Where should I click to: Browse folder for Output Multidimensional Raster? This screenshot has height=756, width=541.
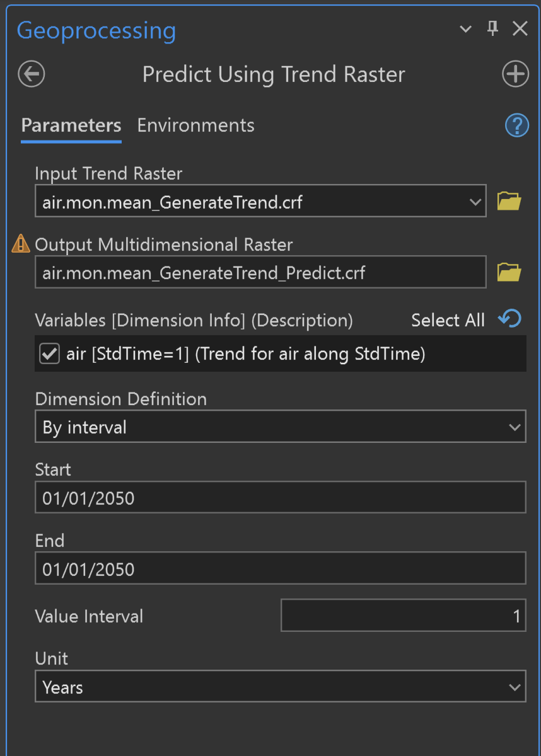[509, 272]
